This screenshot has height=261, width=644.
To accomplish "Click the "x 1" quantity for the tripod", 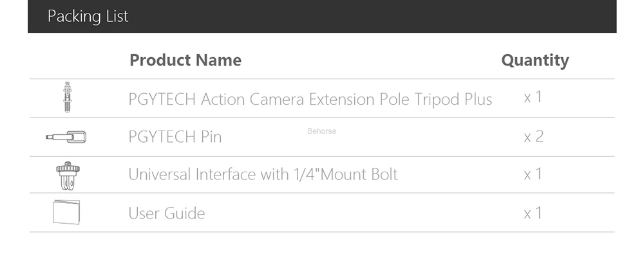I will tap(533, 98).
